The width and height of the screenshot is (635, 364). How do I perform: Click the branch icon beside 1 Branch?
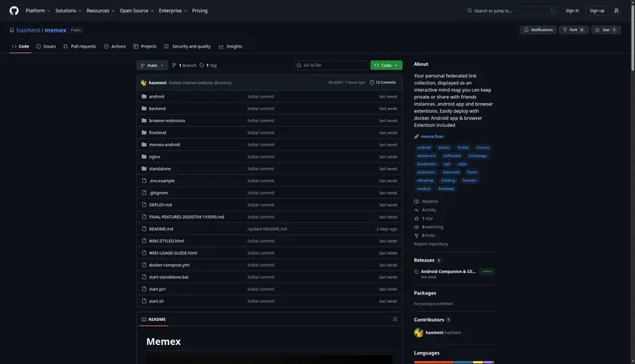(x=174, y=65)
